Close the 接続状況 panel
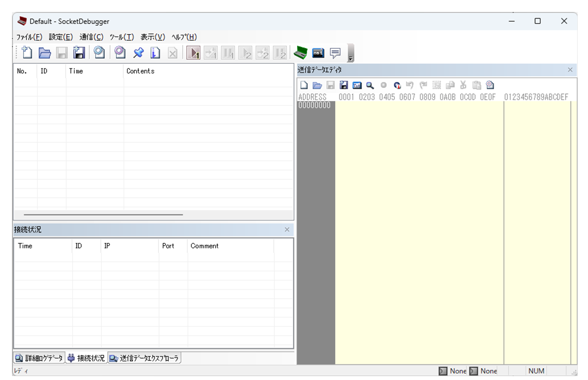 click(x=287, y=229)
